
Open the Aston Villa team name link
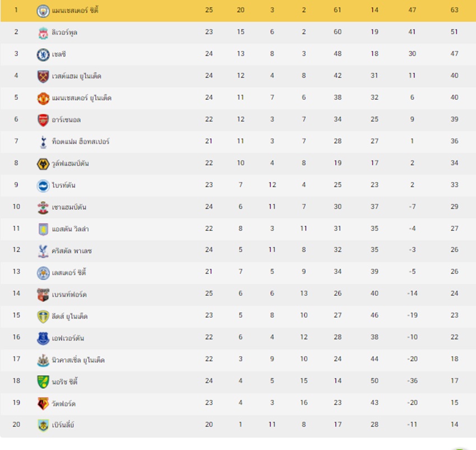coord(70,229)
